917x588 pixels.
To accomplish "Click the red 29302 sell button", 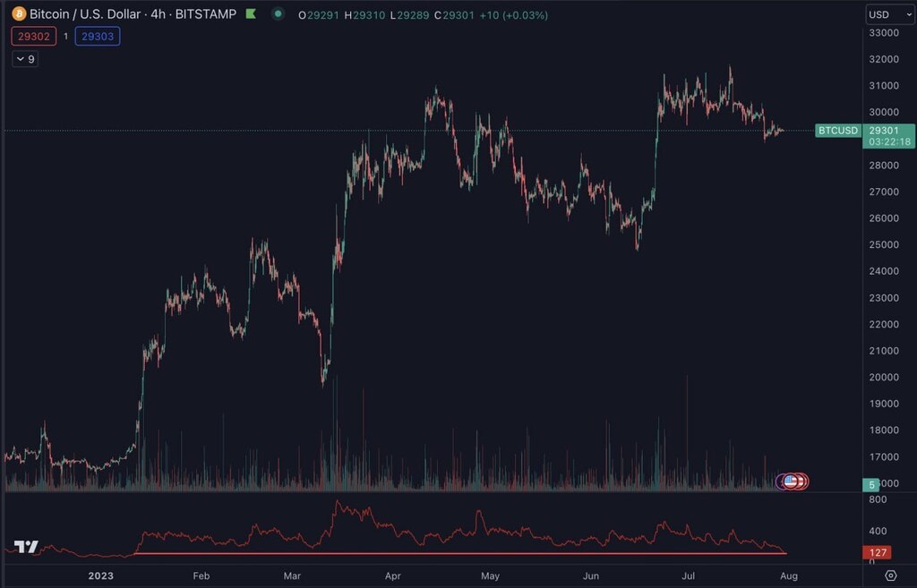I will (34, 36).
